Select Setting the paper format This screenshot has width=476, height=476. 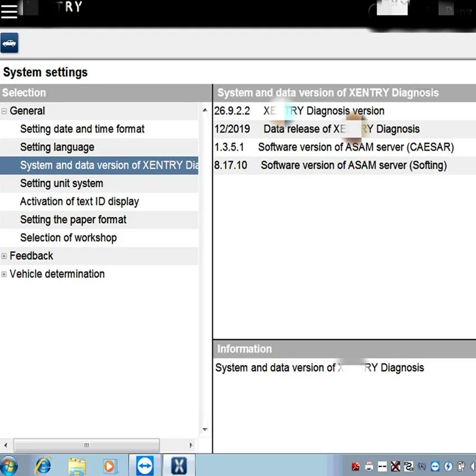click(x=73, y=220)
